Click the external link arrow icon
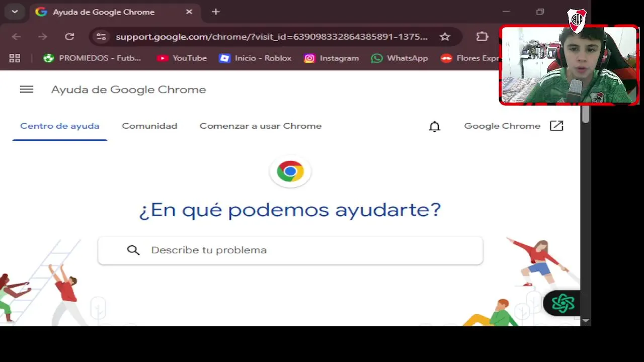 click(556, 126)
